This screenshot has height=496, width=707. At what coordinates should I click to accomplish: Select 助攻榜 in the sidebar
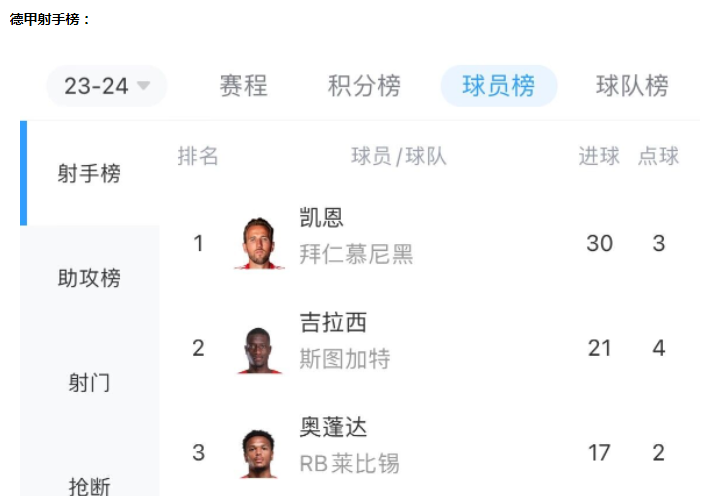[x=89, y=278]
